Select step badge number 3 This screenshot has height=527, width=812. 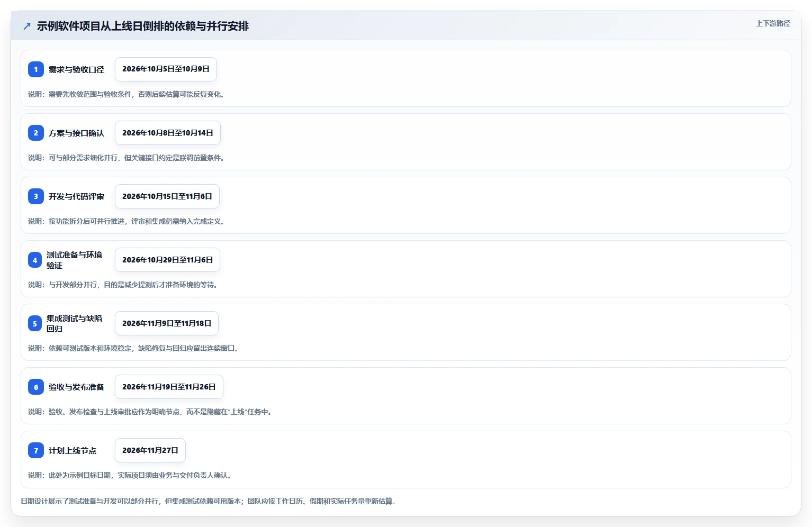[36, 196]
